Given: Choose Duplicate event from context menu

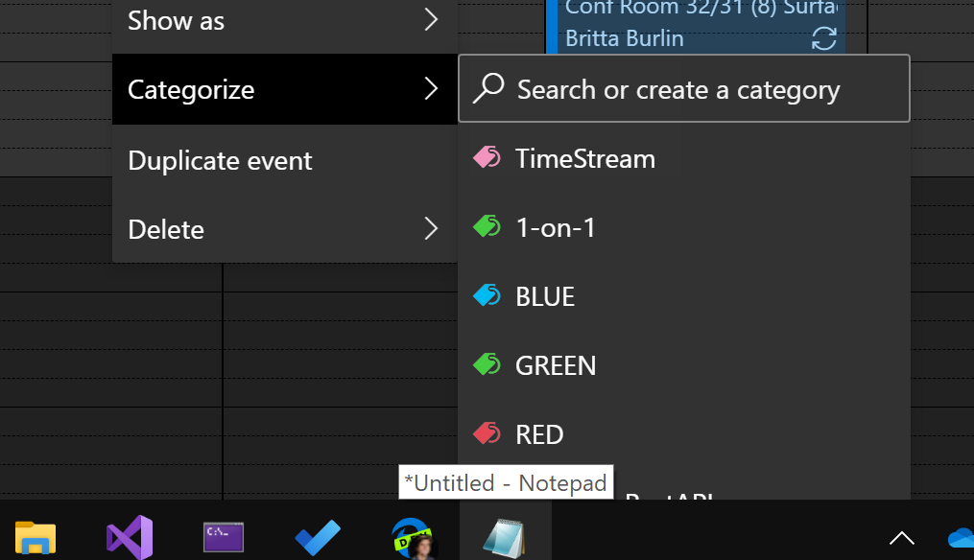Looking at the screenshot, I should coord(284,160).
